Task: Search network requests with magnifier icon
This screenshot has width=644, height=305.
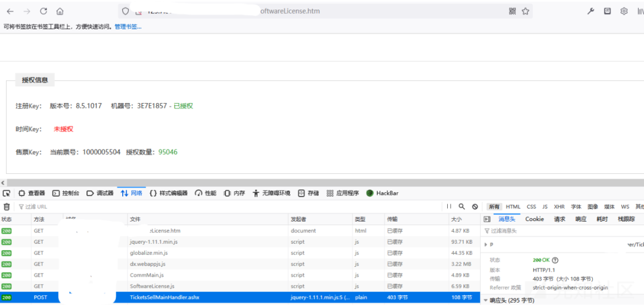Action: (462, 207)
